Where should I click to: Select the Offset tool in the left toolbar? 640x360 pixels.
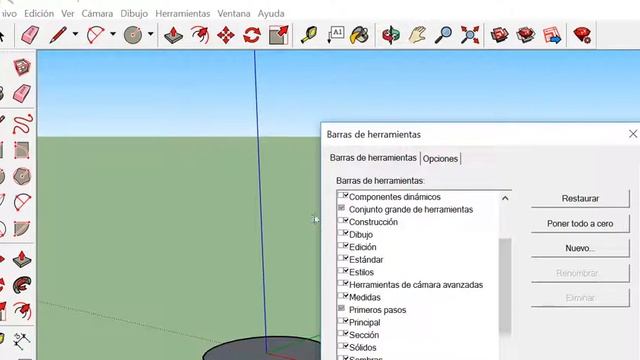pos(22,311)
